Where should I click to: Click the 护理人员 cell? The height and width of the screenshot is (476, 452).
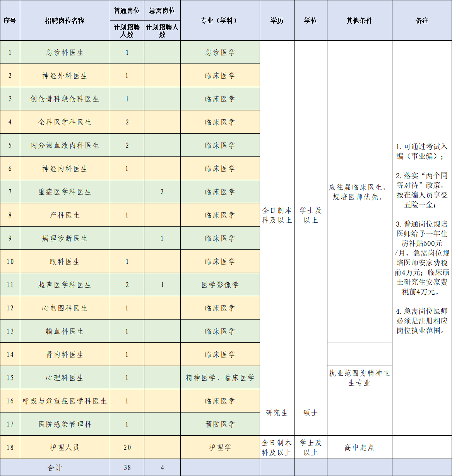point(65,447)
